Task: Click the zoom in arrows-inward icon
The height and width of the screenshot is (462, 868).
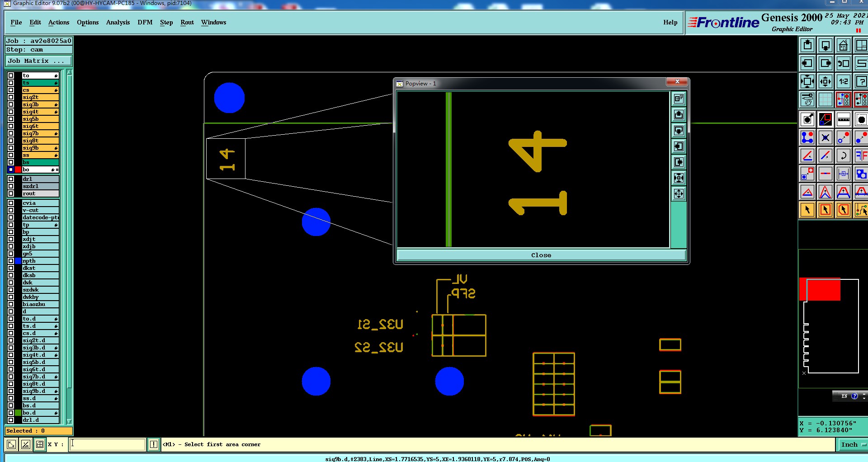Action: click(x=807, y=81)
